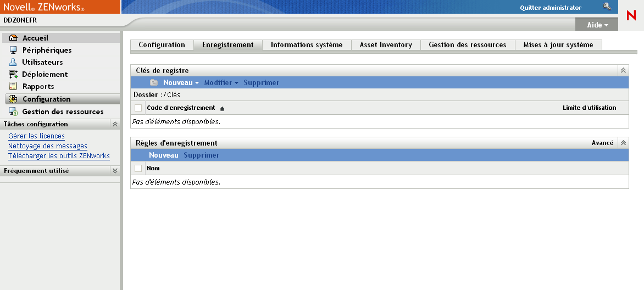Viewport: 644px width, 290px height.
Task: Open the Informations système tab
Action: pyautogui.click(x=307, y=45)
